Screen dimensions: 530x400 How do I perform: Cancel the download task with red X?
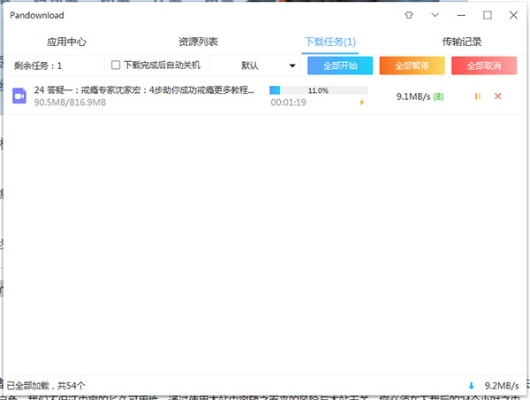498,96
